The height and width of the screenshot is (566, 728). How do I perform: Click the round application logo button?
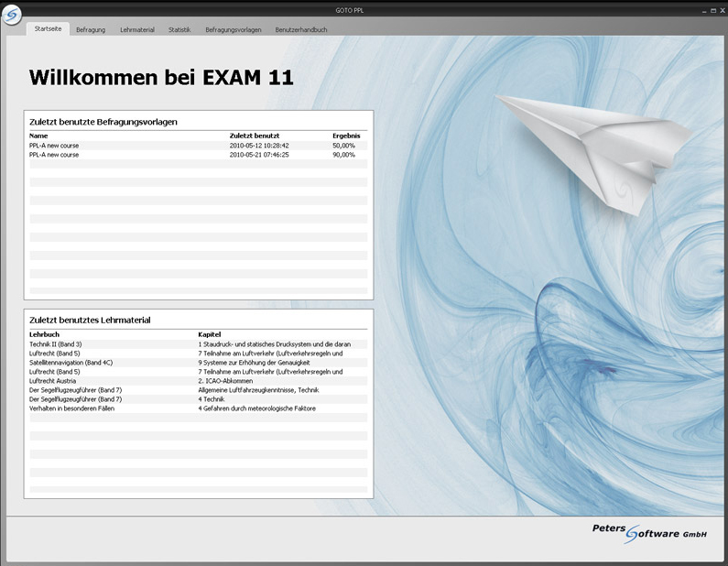pyautogui.click(x=12, y=16)
